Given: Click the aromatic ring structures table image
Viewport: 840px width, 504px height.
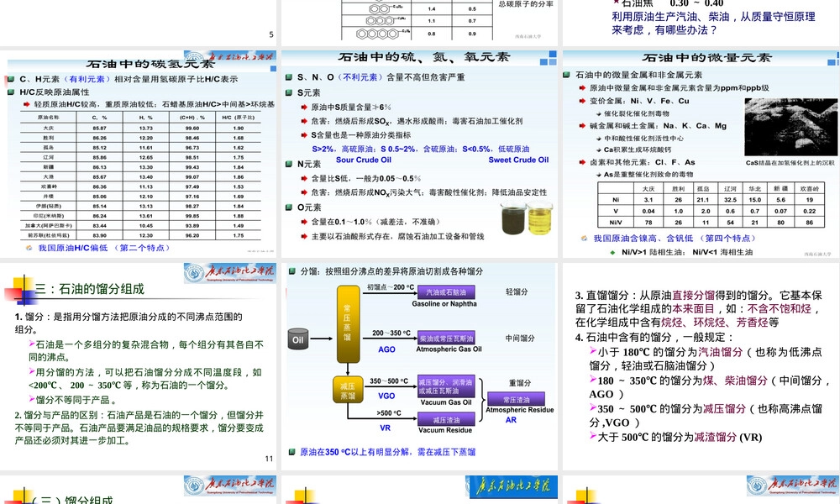Looking at the screenshot, I should point(417,20).
